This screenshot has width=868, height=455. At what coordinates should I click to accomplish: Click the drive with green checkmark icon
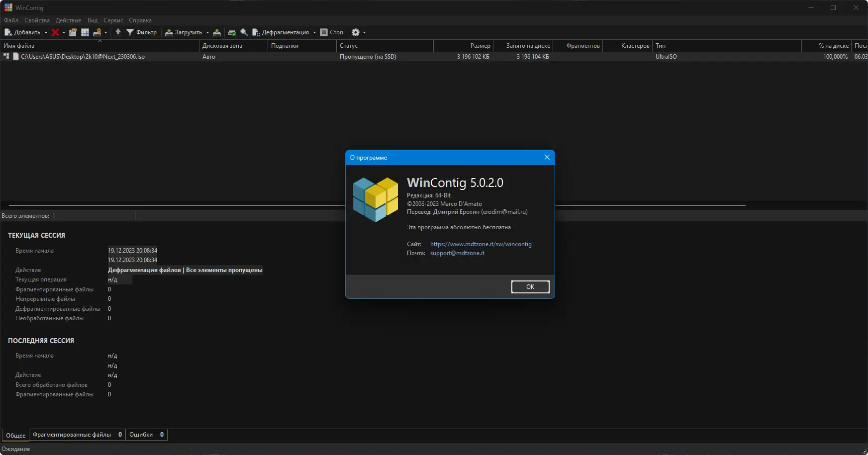click(x=232, y=32)
